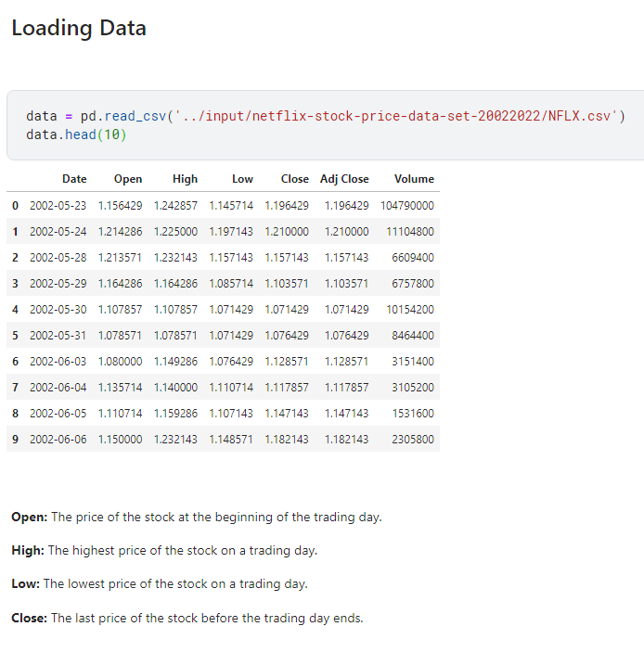
Task: Select row index 5 in table
Action: point(15,335)
